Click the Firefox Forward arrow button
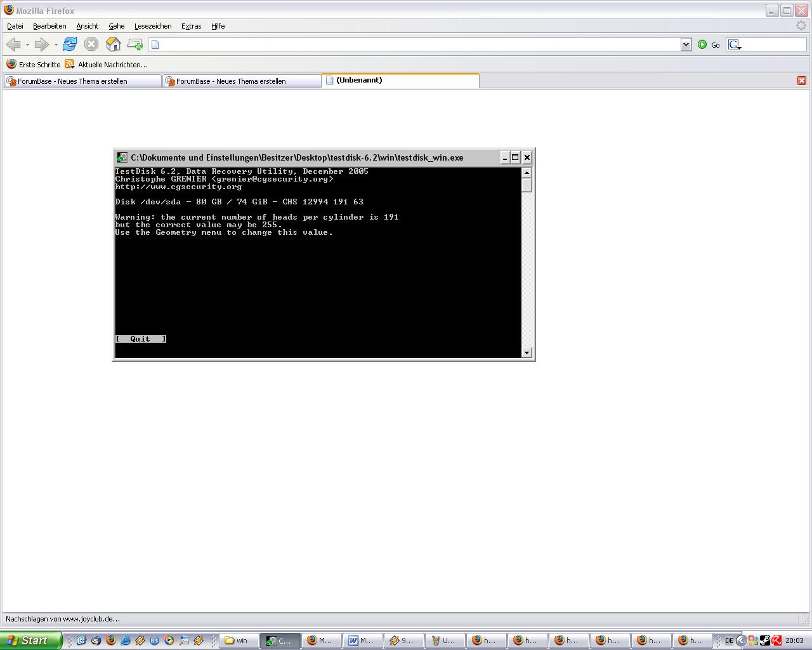812x650 pixels. 42,44
